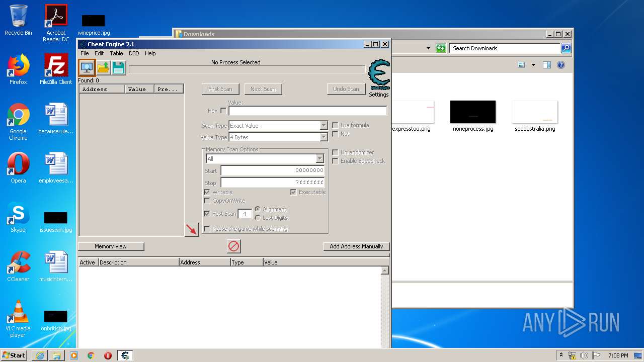Open the process list with the computer icon
644x362 pixels.
pyautogui.click(x=87, y=67)
